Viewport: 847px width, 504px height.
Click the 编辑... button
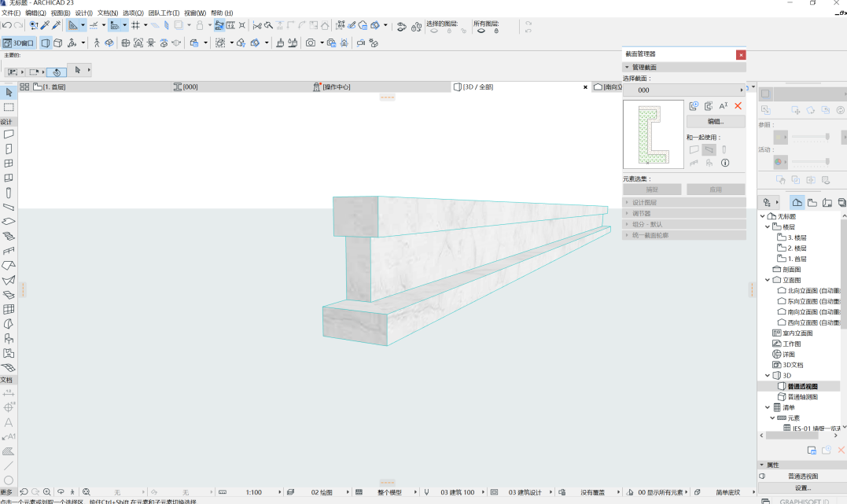pos(716,122)
